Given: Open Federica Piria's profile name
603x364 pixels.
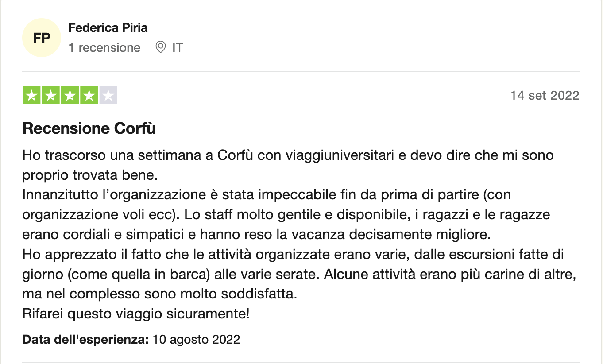Looking at the screenshot, I should point(108,28).
